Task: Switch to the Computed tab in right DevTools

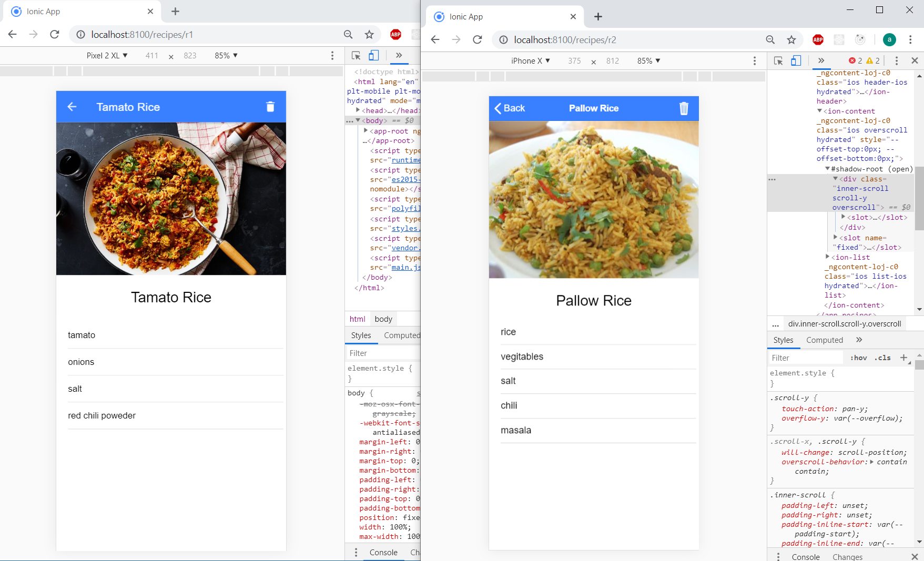Action: pyautogui.click(x=824, y=340)
